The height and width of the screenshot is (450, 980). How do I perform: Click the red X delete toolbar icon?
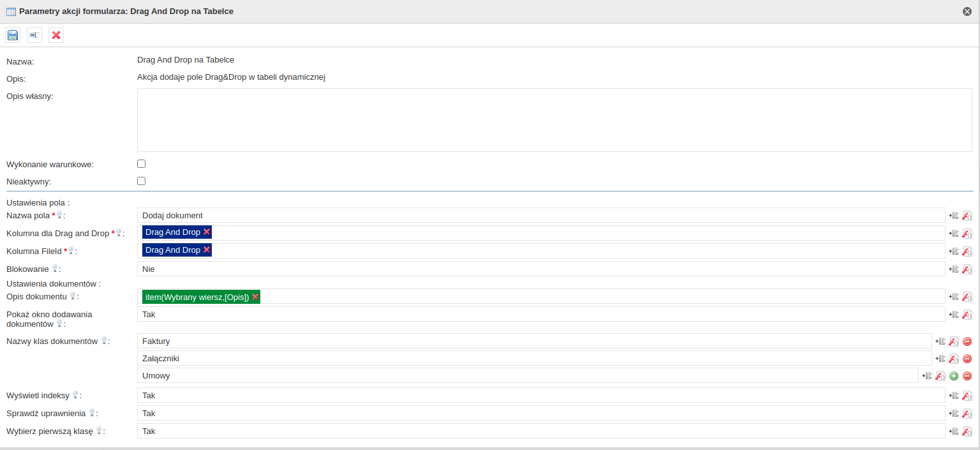point(56,35)
